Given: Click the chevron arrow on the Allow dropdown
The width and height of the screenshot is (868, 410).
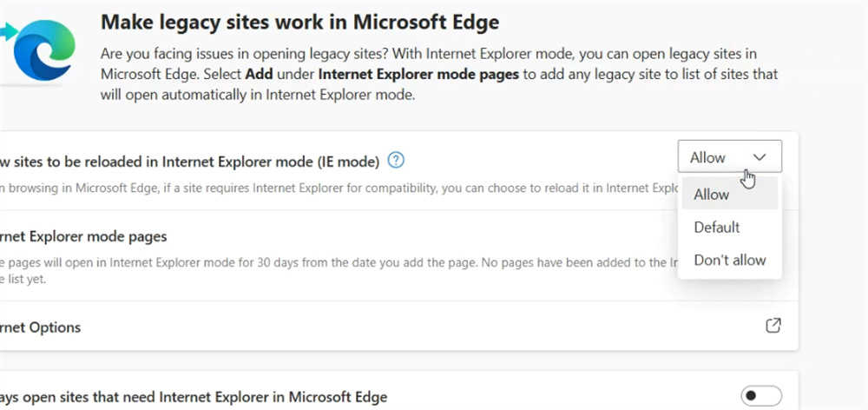Looking at the screenshot, I should pos(759,157).
